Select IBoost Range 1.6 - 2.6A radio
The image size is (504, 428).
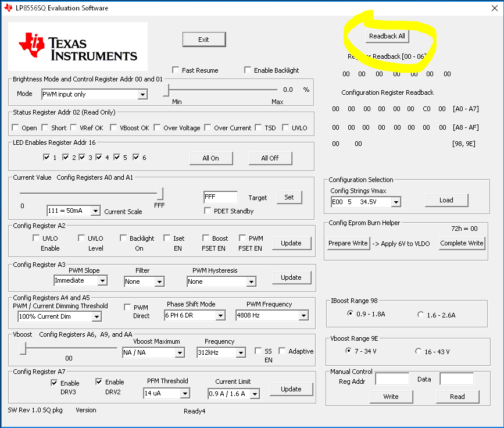[x=420, y=315]
